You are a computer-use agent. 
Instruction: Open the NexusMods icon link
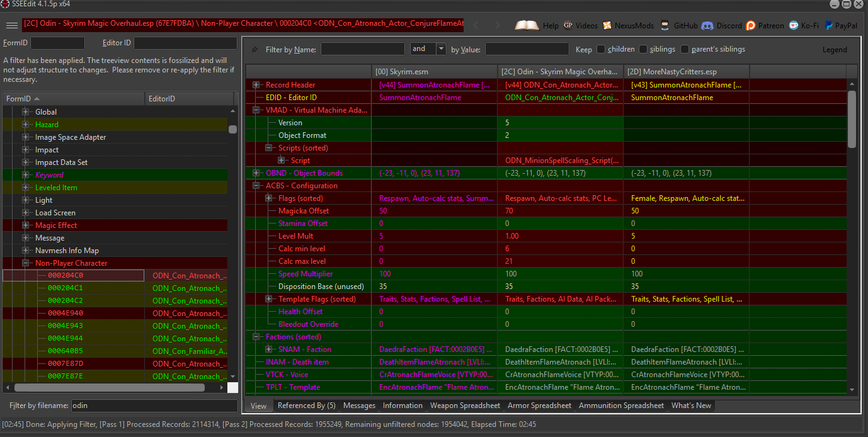point(607,26)
